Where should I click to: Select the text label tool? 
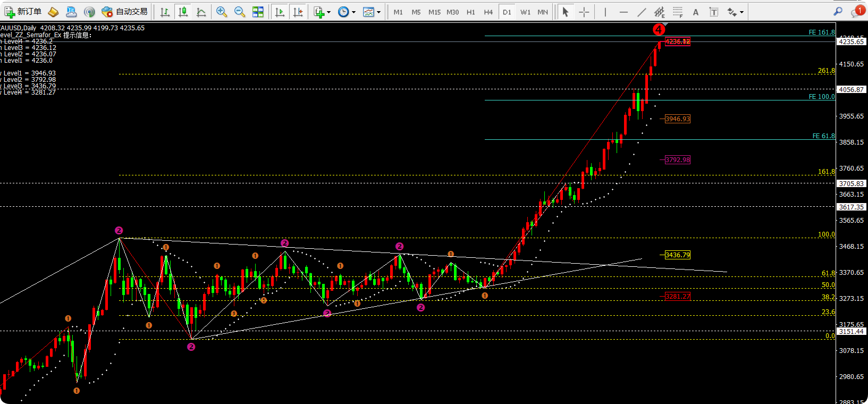[x=714, y=12]
